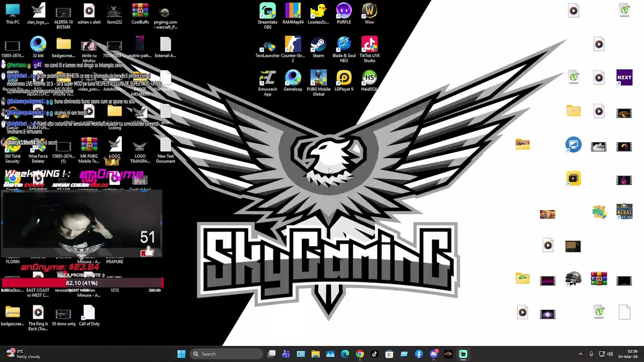Viewport: 644px width, 362px height.
Task: Select the Emucoach App icon
Action: click(268, 83)
